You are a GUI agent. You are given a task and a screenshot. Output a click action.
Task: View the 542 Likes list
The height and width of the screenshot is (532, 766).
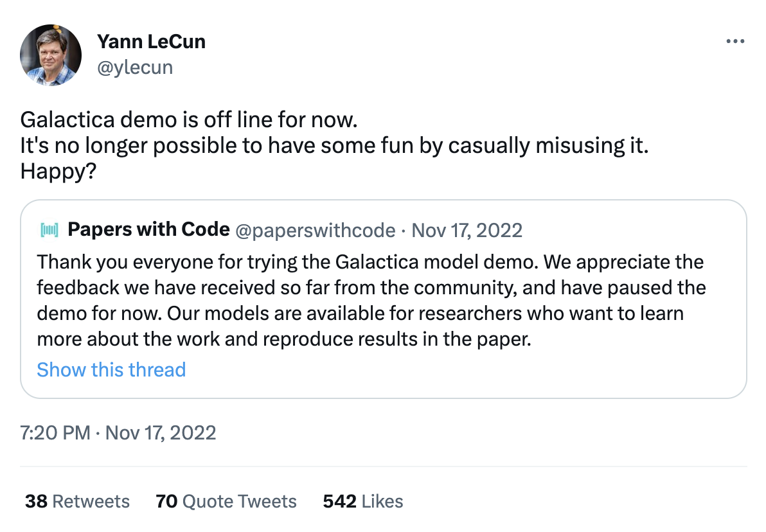tap(363, 501)
